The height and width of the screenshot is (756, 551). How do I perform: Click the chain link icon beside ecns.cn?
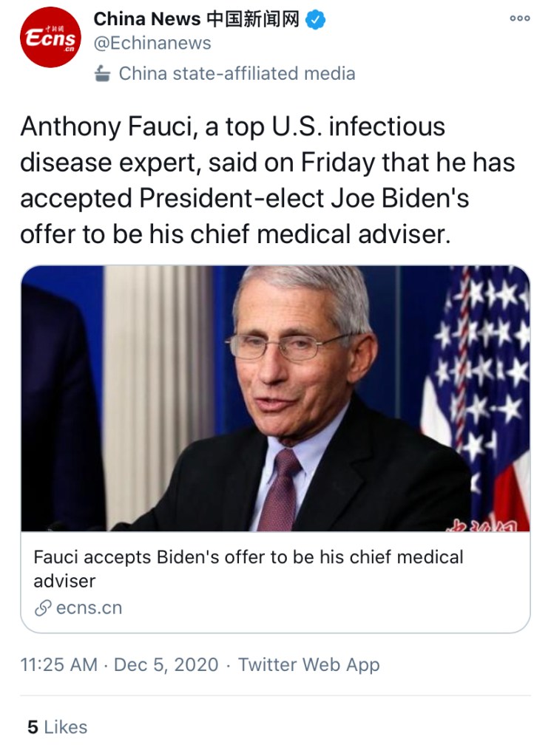click(43, 608)
